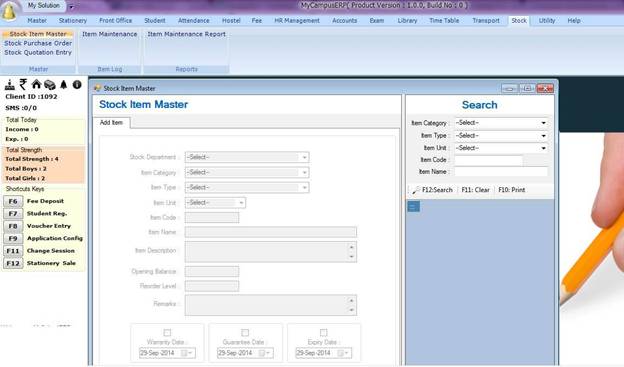Viewport: 624px width, 367px height.
Task: Click the F12:Search magnifier icon
Action: click(416, 190)
